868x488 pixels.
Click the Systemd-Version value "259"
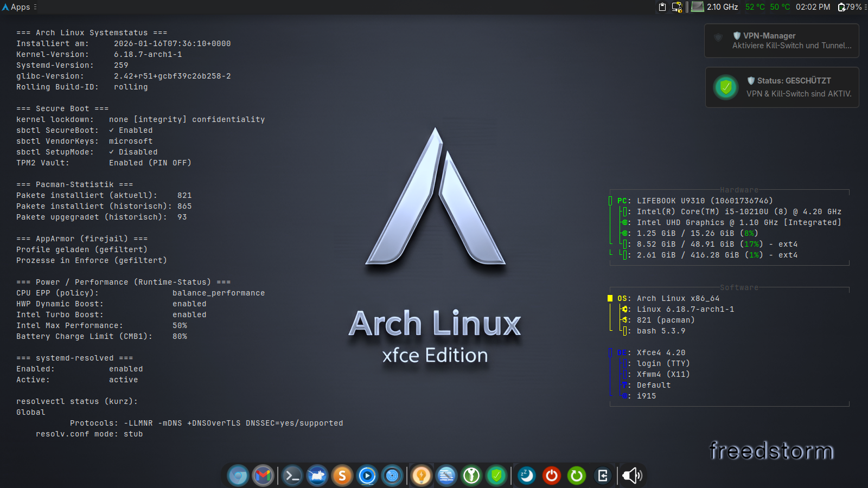tap(121, 65)
